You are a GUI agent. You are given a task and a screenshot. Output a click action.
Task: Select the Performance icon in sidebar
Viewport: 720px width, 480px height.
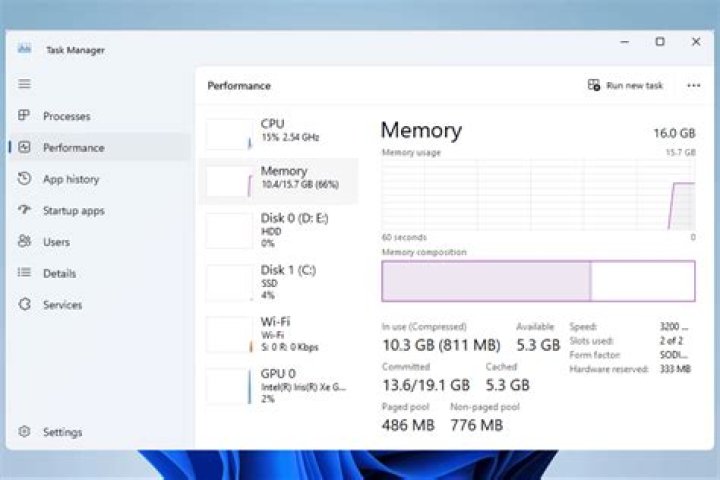24,148
